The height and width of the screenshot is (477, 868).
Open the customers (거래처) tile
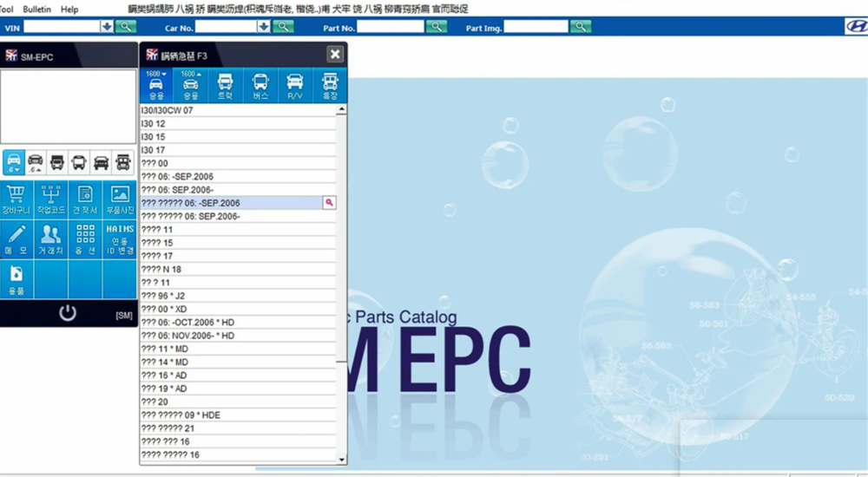(x=51, y=239)
